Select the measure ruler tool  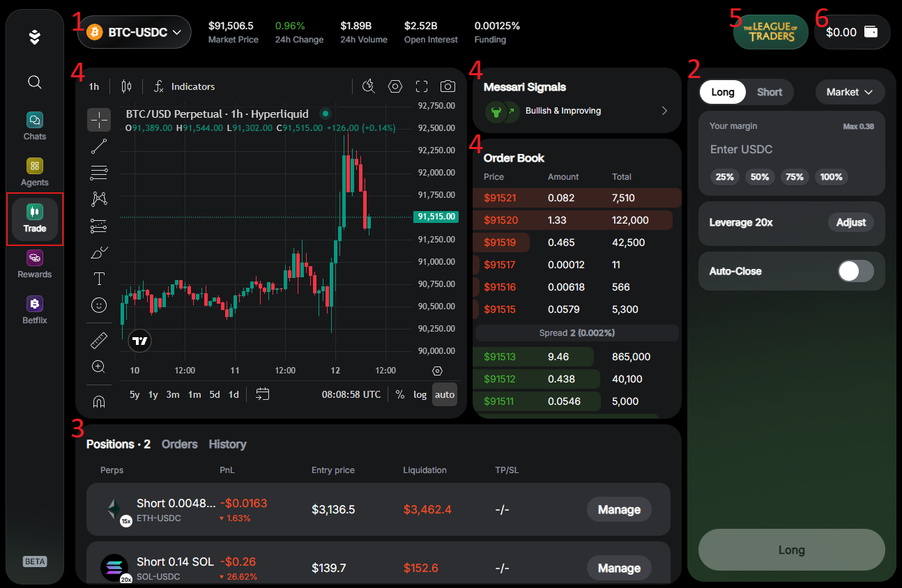click(x=99, y=339)
